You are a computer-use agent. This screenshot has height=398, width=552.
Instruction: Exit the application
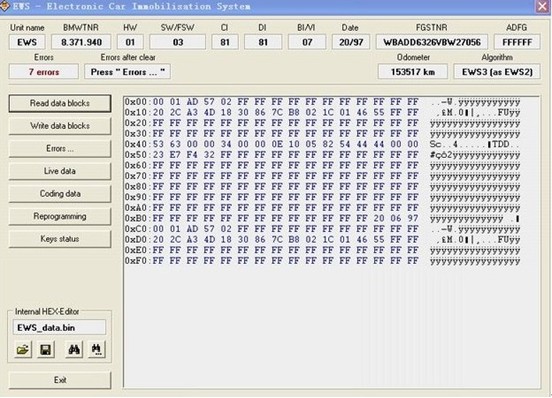point(60,380)
